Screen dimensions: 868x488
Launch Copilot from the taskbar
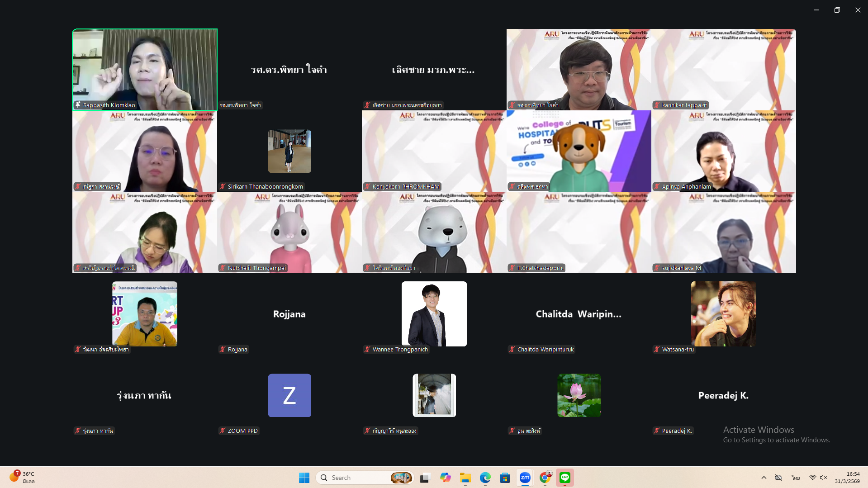click(445, 478)
